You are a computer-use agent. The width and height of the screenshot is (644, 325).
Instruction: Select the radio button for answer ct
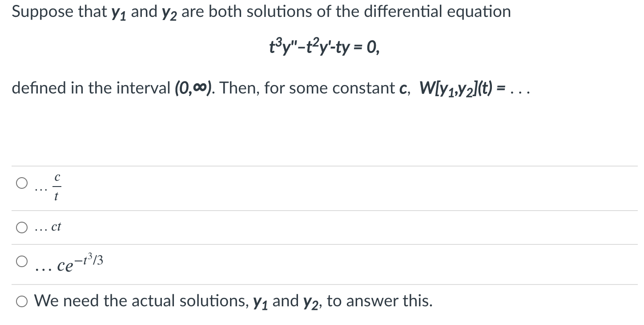pyautogui.click(x=21, y=227)
